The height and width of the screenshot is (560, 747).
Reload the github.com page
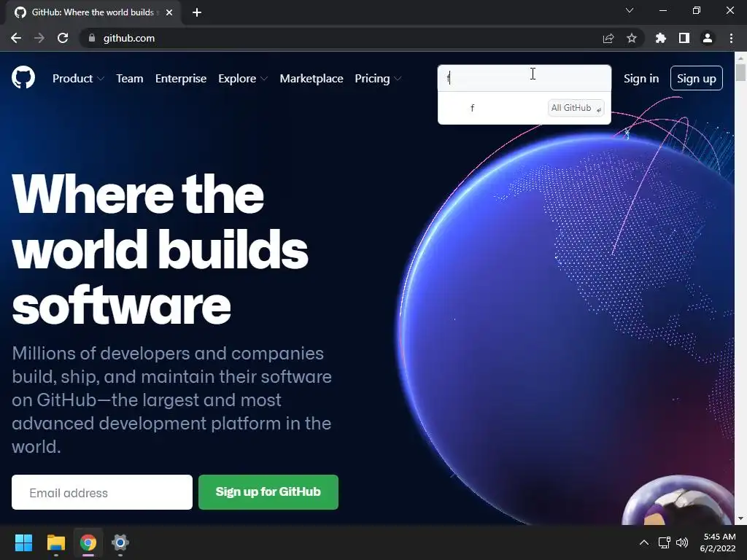63,38
